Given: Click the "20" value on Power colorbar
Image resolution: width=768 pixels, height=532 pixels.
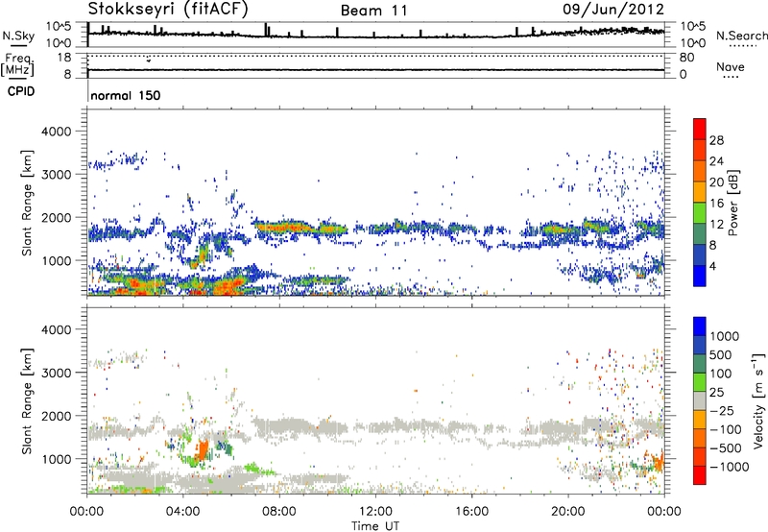Looking at the screenshot, I should 716,182.
